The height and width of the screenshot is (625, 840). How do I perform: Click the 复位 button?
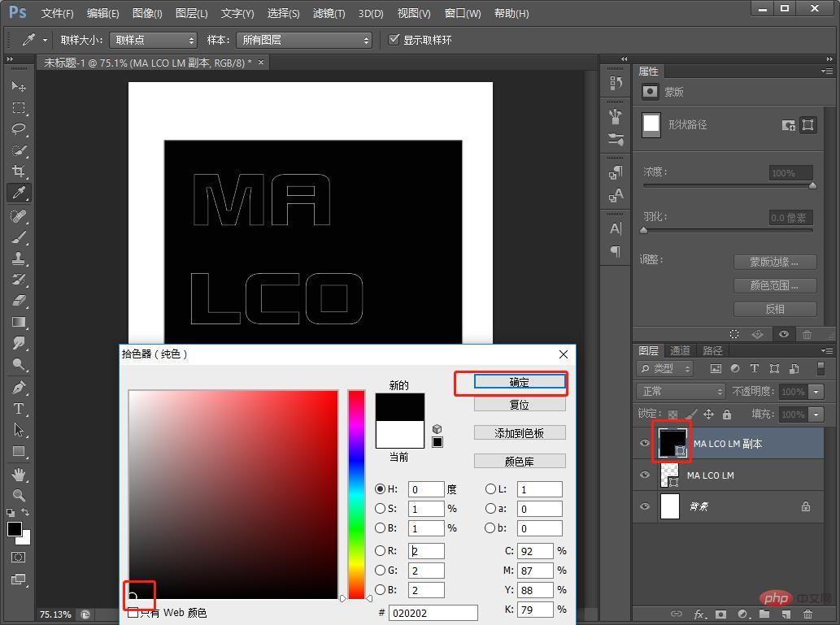click(x=519, y=405)
